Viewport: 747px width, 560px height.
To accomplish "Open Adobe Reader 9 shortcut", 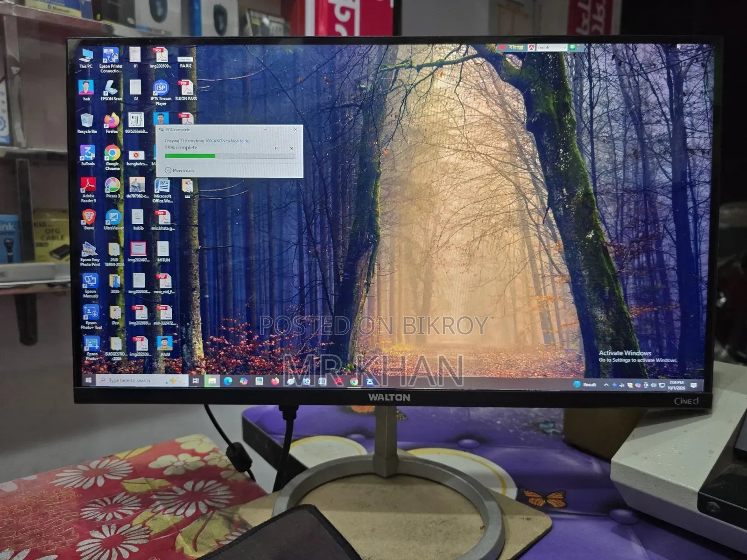I will (88, 190).
